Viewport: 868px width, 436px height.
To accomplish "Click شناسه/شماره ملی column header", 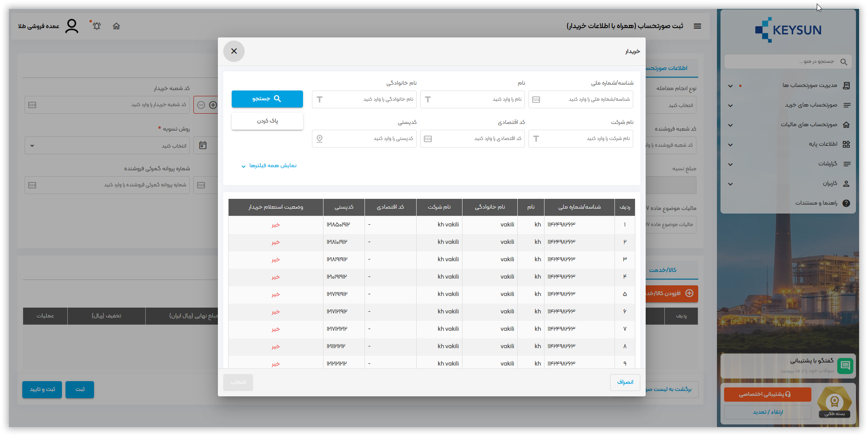I will pyautogui.click(x=579, y=207).
